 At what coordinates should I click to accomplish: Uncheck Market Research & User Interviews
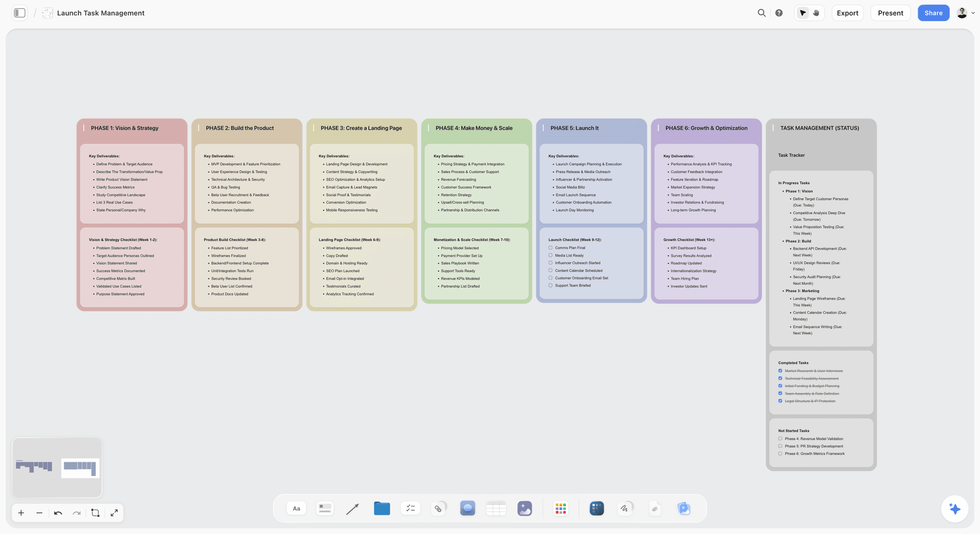[x=780, y=371]
